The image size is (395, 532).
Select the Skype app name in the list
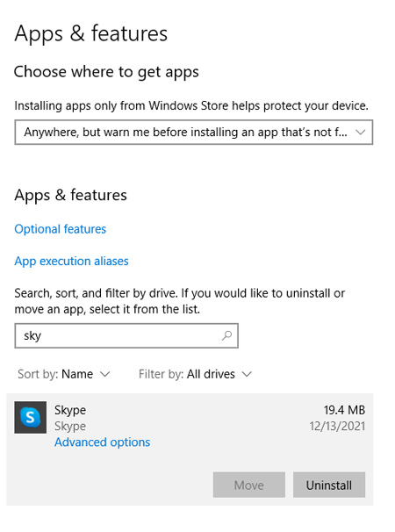click(x=70, y=410)
